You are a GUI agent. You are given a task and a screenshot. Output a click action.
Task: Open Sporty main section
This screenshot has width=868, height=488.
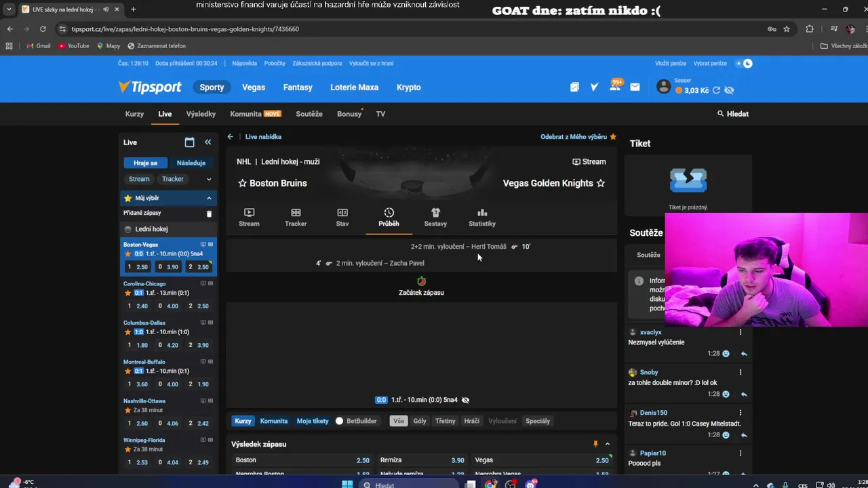[x=212, y=87]
